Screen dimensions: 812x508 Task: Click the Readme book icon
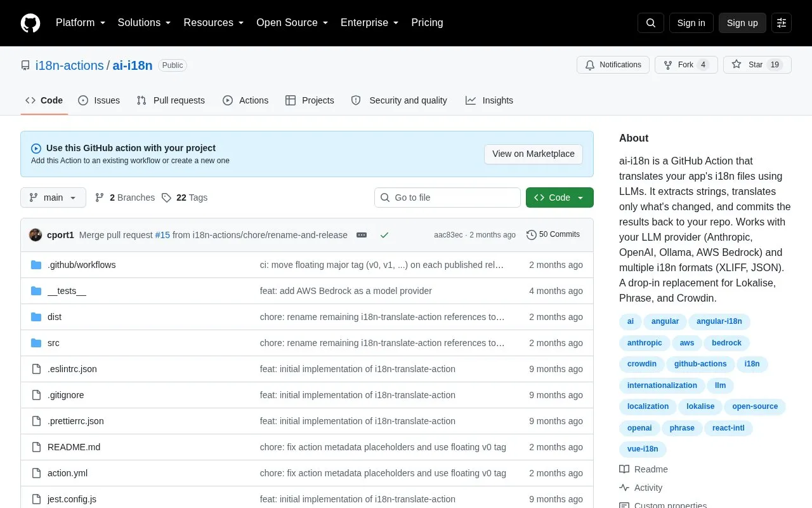[x=624, y=469]
